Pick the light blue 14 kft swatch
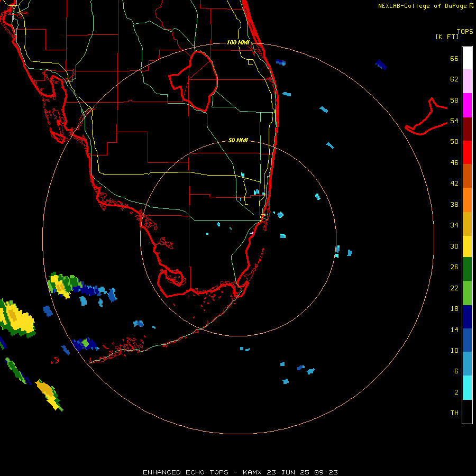Screen dimensions: 476x476 (x=467, y=364)
